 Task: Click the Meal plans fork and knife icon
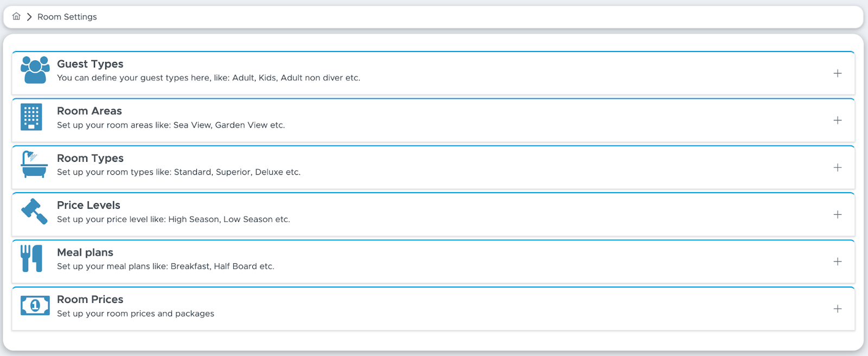tap(31, 258)
